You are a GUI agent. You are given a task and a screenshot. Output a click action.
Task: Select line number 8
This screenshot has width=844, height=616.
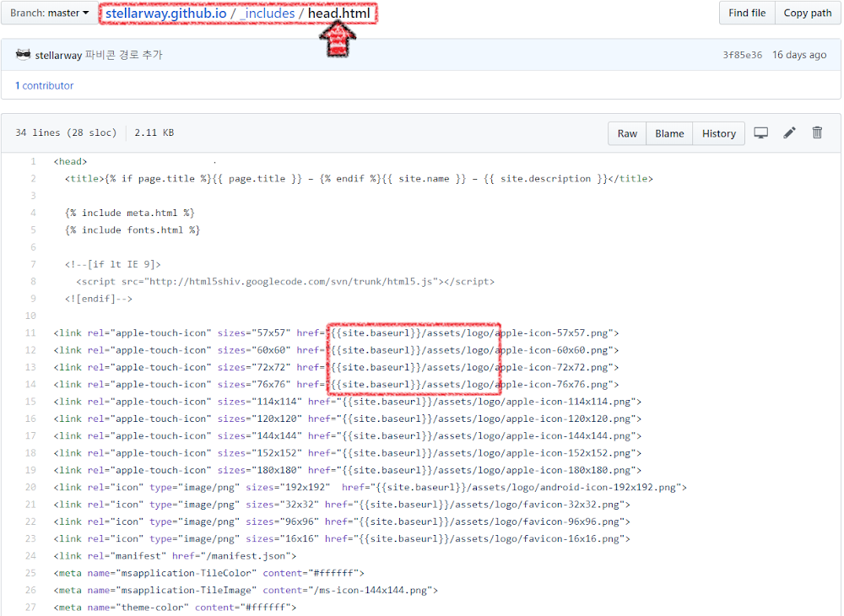pyautogui.click(x=34, y=281)
